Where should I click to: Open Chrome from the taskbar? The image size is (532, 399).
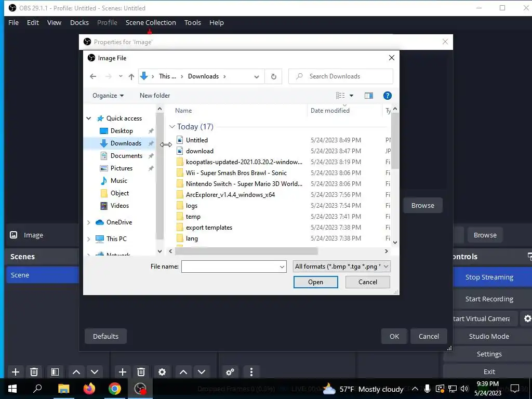(x=115, y=389)
